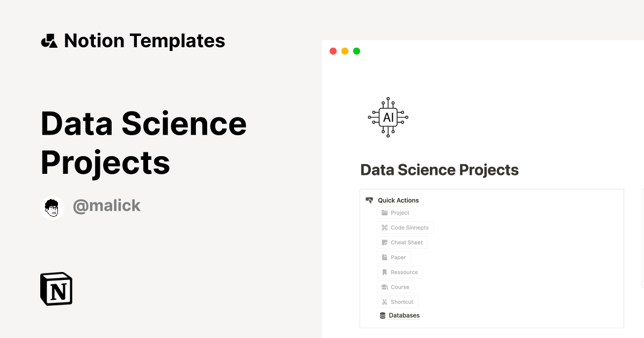Click the malick avatar picture
The height and width of the screenshot is (338, 644).
[52, 208]
